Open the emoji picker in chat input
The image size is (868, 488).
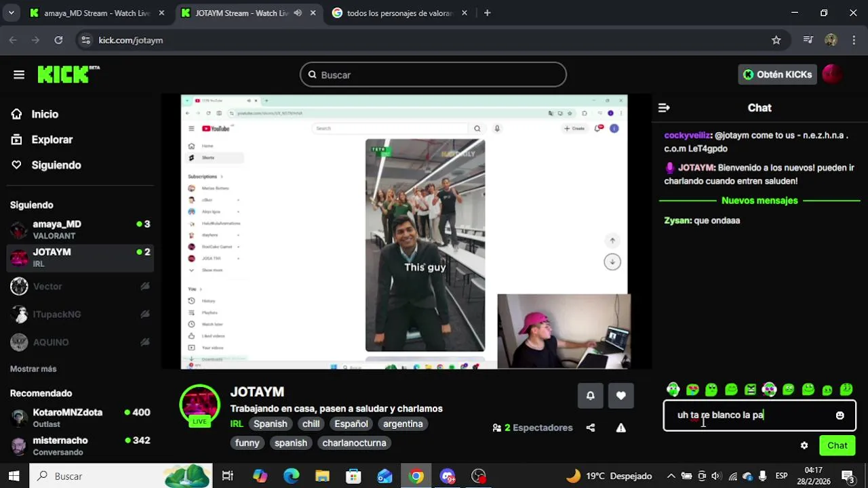840,415
